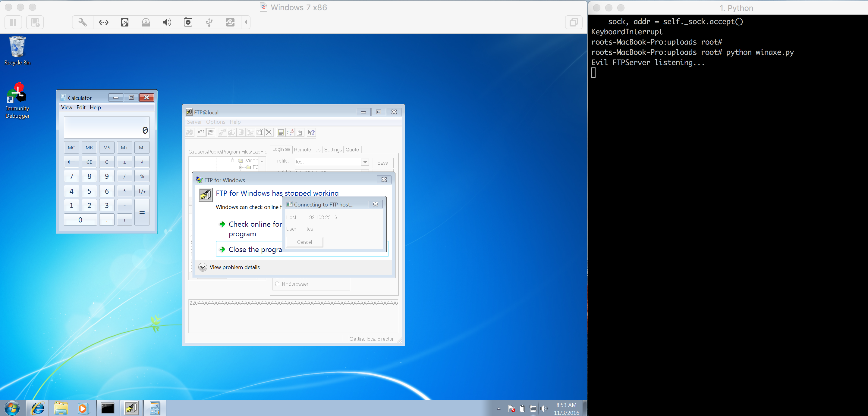Click the memory recall MR button in Calculator
The width and height of the screenshot is (868, 416).
88,148
